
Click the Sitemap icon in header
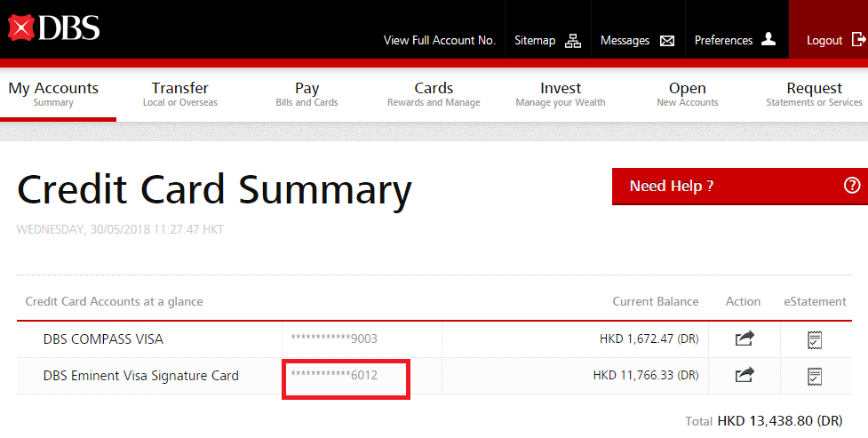[x=573, y=41]
